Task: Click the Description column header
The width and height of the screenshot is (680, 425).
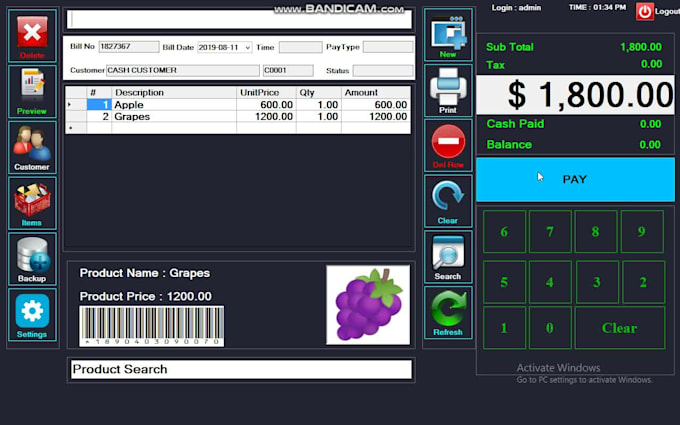Action: click(174, 92)
